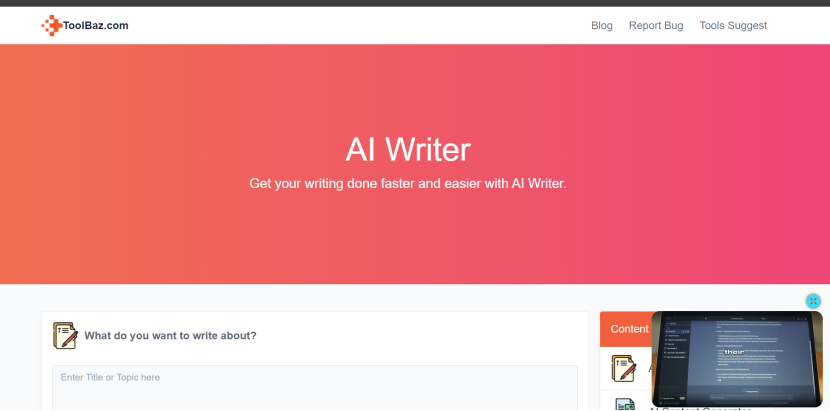Click the 'Get your writing done faster' subtitle
This screenshot has width=830, height=411.
[408, 184]
